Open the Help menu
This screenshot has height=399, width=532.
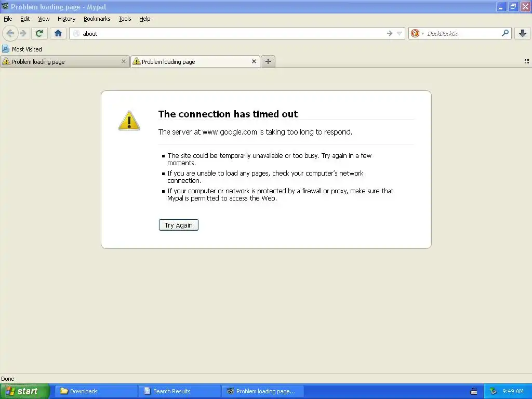point(145,19)
